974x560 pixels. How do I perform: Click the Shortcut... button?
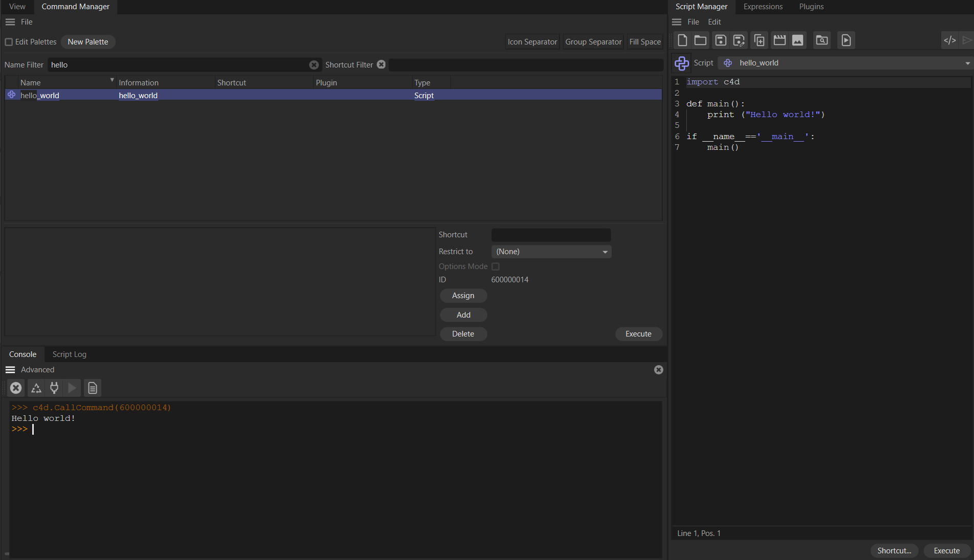click(x=894, y=551)
